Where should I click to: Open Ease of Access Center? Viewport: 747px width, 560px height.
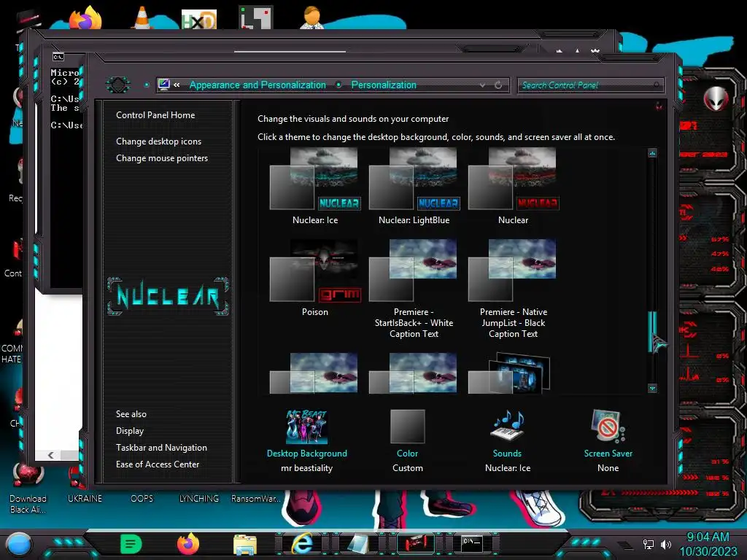158,464
